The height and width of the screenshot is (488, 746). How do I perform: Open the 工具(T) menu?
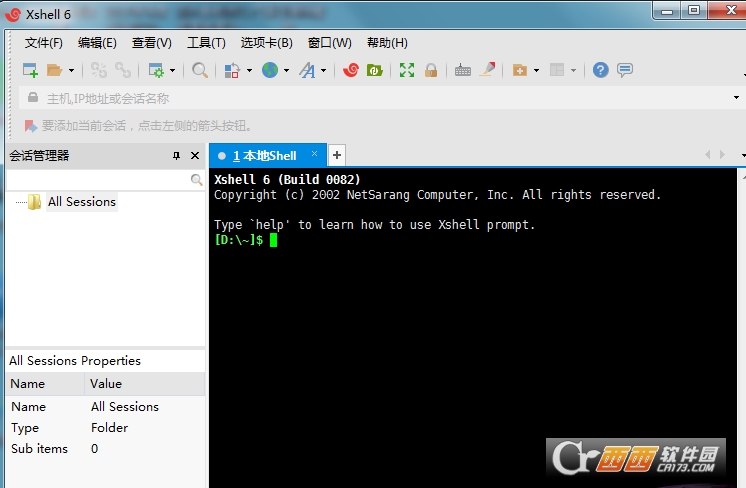[206, 43]
